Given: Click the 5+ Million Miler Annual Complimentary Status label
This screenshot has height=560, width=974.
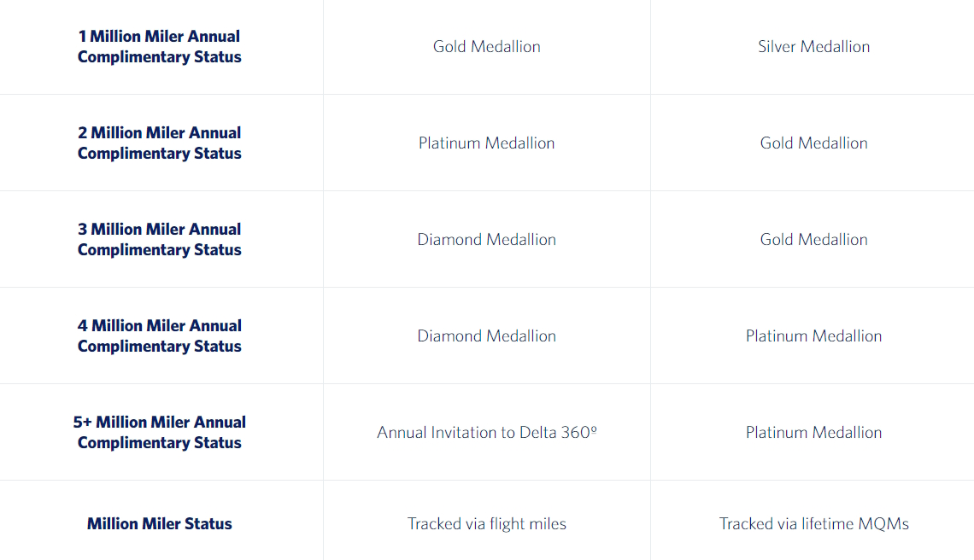Looking at the screenshot, I should [x=159, y=433].
